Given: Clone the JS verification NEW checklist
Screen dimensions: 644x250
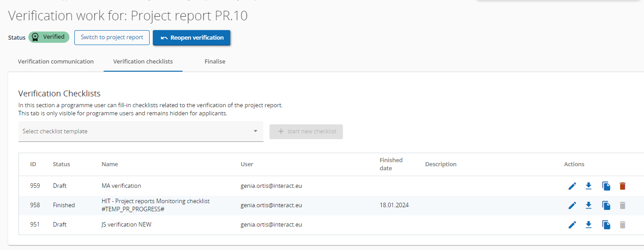Looking at the screenshot, I should click(x=606, y=225).
